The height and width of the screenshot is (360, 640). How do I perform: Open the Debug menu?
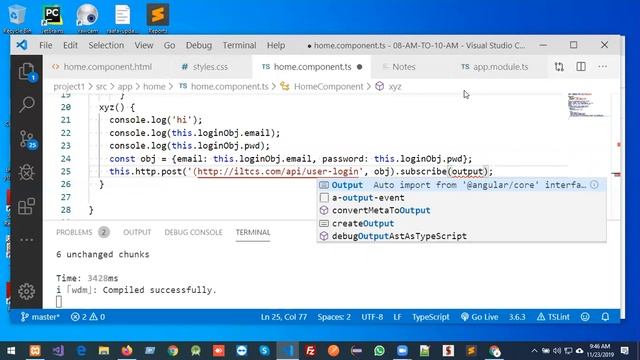click(199, 45)
